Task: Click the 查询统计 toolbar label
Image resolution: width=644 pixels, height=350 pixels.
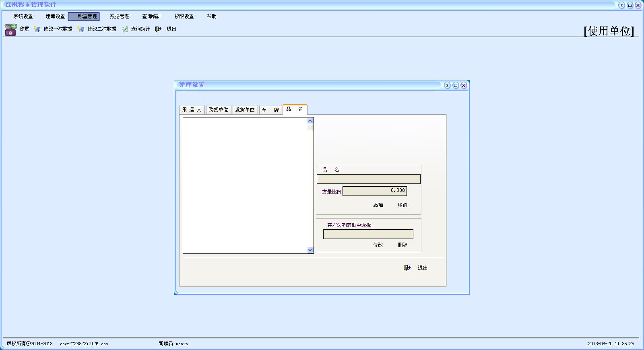Action: 140,29
